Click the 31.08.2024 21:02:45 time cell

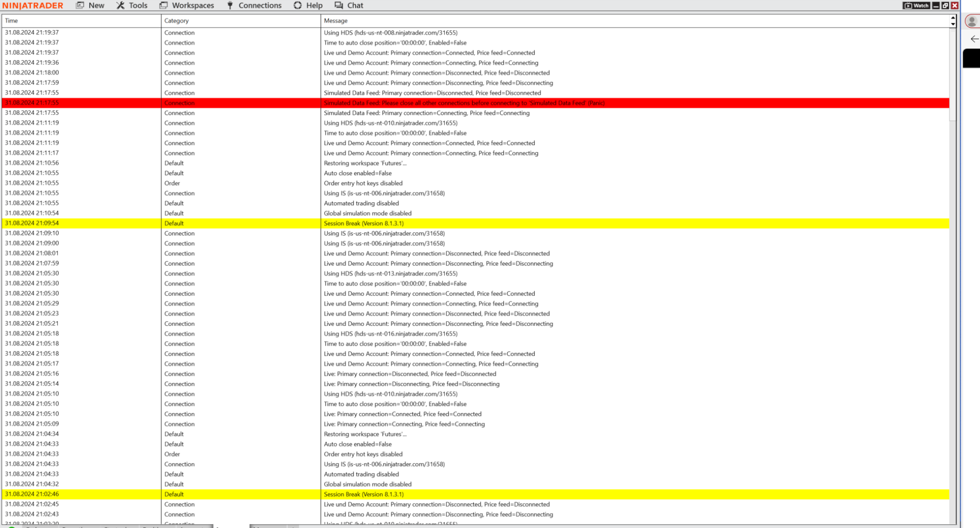pyautogui.click(x=32, y=505)
